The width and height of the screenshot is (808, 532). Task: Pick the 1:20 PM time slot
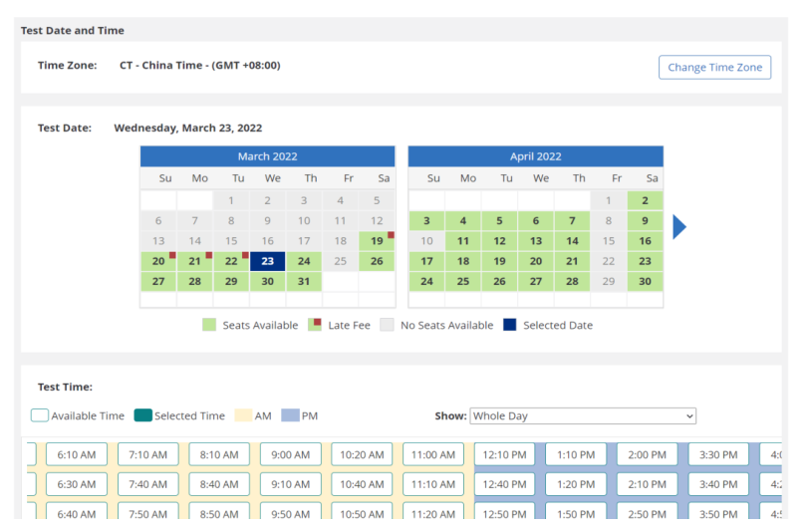pyautogui.click(x=576, y=484)
